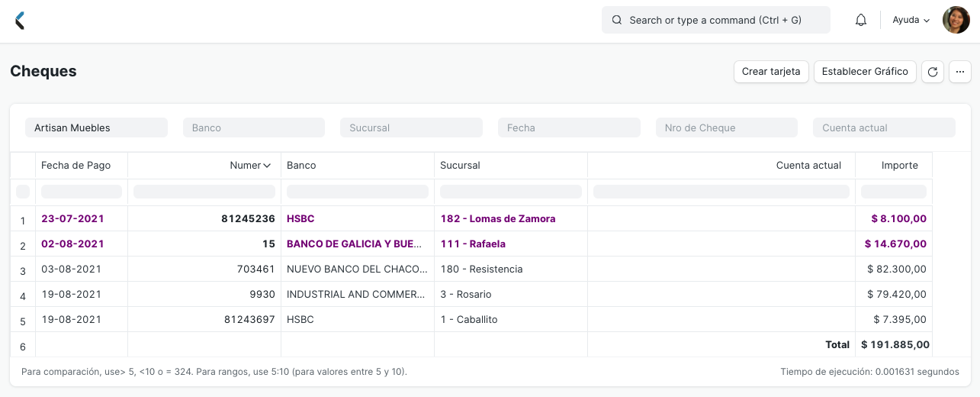This screenshot has height=397, width=980.
Task: Click the total $ 191.885,00
Action: (x=894, y=345)
